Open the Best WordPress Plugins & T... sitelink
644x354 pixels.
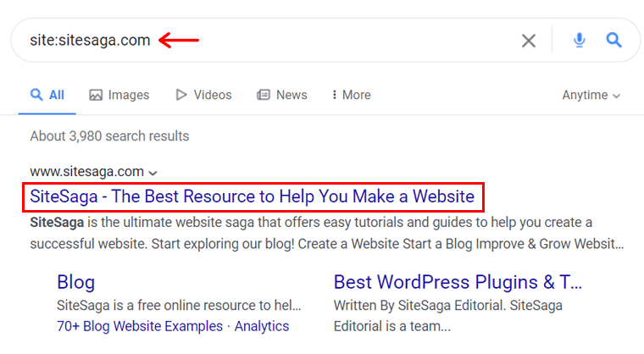(x=458, y=282)
